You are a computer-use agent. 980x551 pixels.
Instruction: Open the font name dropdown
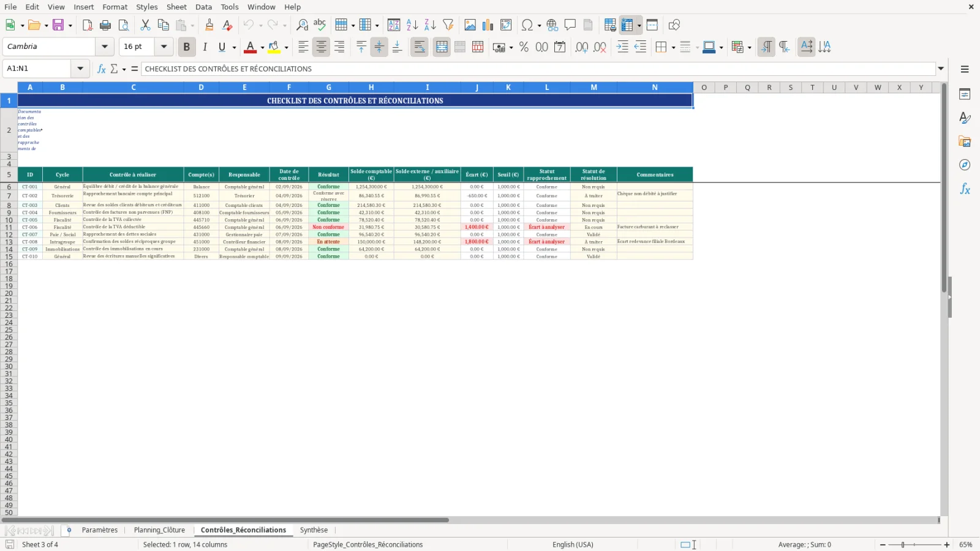click(105, 47)
